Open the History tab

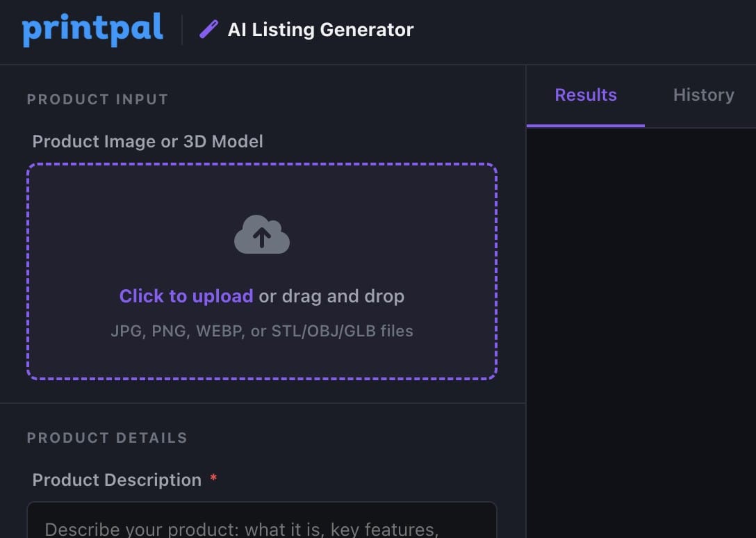pyautogui.click(x=703, y=95)
